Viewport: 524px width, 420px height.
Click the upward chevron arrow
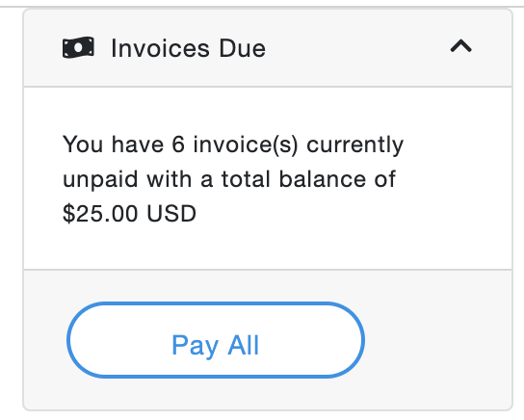coord(460,46)
